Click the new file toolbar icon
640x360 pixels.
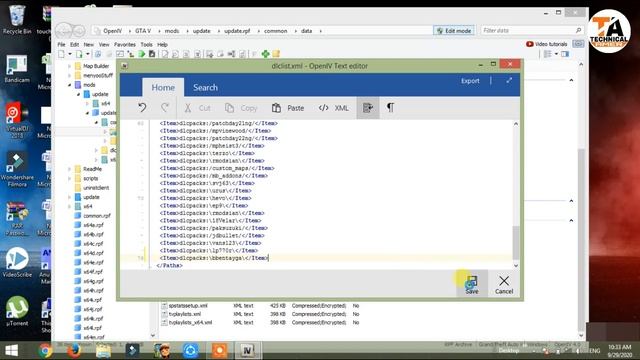click(x=61, y=54)
